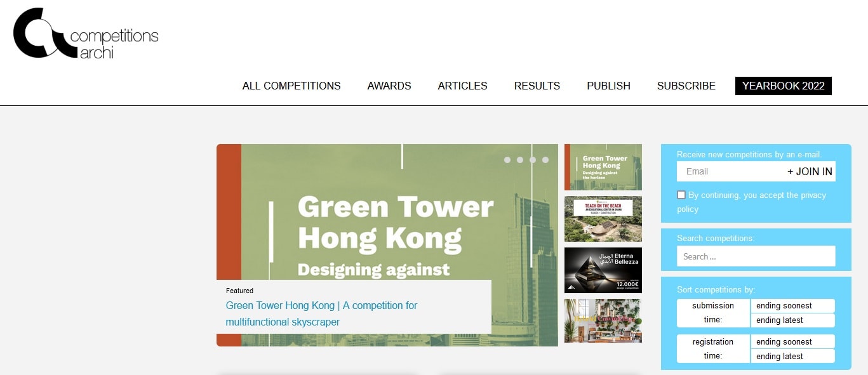Navigate to RESULTS
The width and height of the screenshot is (868, 375).
tap(537, 86)
